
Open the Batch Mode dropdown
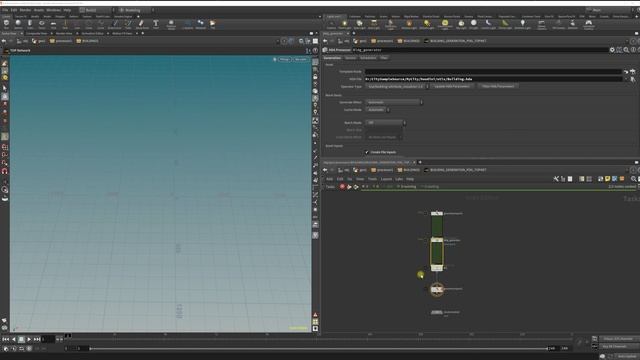[386, 122]
